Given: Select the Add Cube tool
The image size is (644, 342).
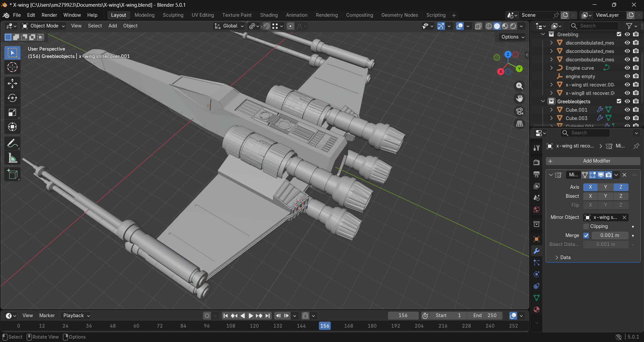Looking at the screenshot, I should (12, 174).
